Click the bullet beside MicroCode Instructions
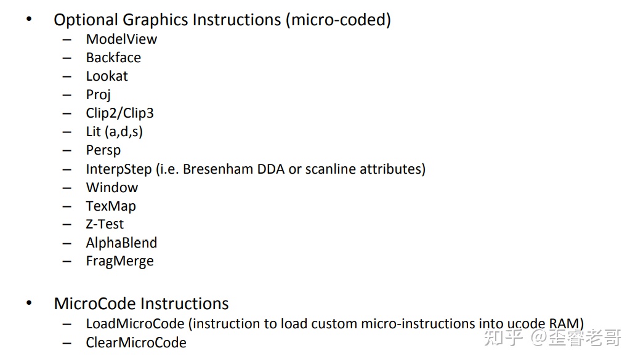 click(x=29, y=303)
